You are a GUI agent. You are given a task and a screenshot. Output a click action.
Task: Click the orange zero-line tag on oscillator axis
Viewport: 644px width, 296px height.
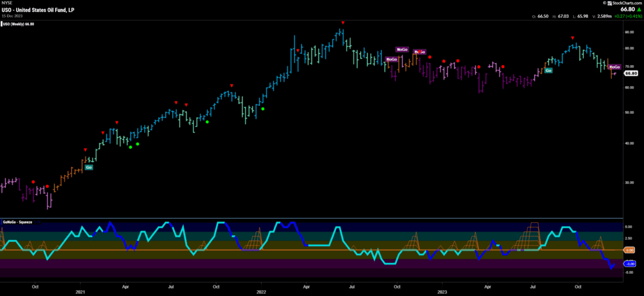coord(630,250)
